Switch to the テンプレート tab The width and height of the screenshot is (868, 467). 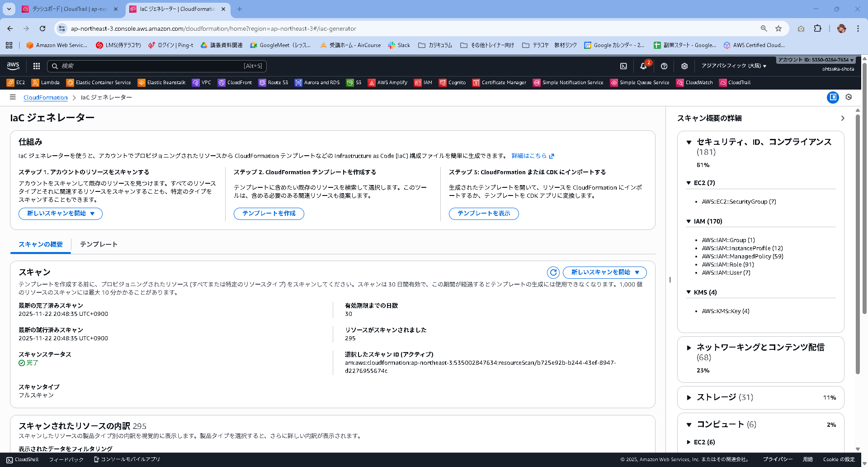click(99, 244)
